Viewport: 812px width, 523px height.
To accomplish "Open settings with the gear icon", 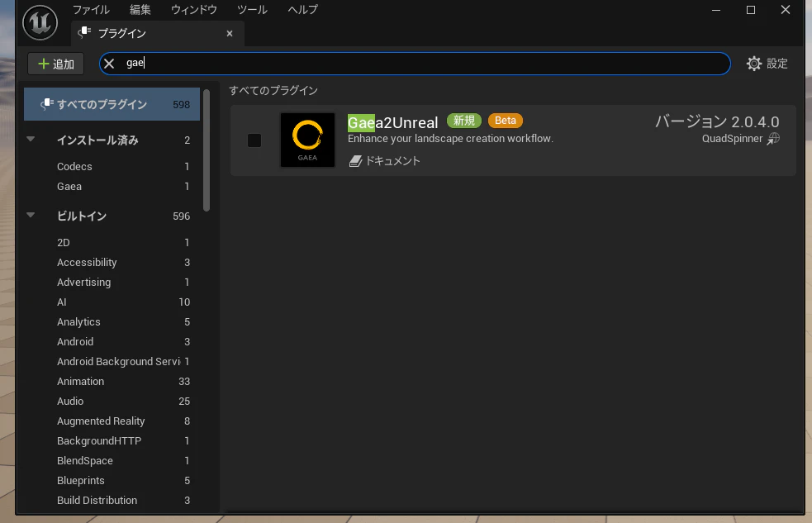I will coord(754,64).
